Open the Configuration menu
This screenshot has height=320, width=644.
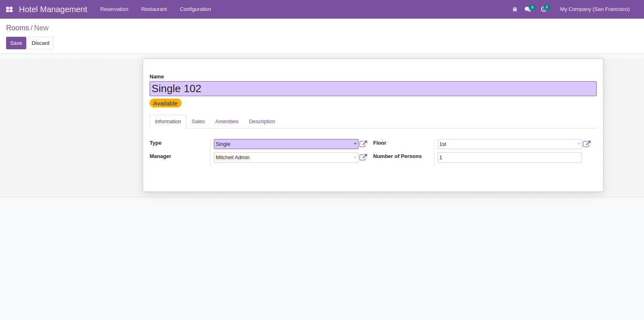point(195,9)
